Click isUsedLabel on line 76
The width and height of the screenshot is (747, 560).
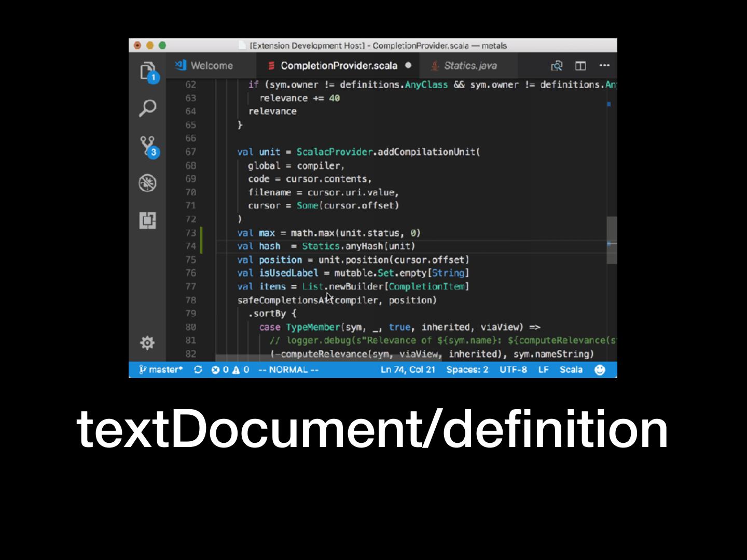[288, 273]
